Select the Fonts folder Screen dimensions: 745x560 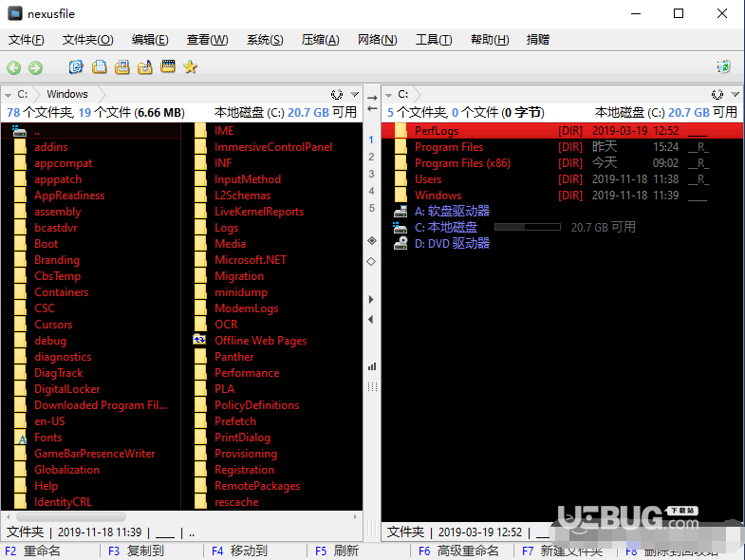[48, 438]
